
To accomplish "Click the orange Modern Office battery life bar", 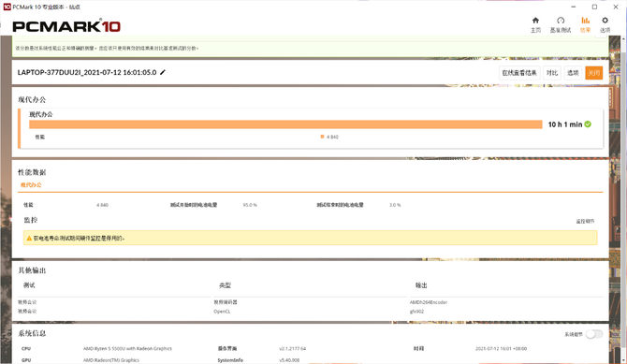I will pos(285,124).
